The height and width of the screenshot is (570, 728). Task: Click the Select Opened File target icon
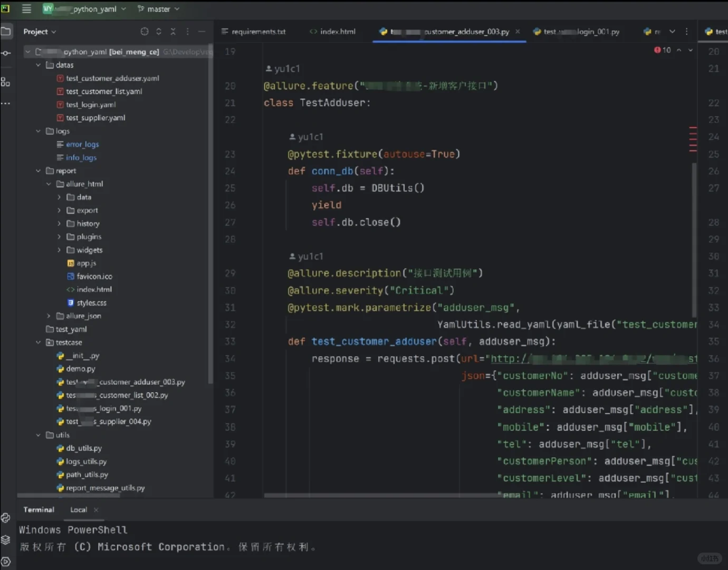(144, 32)
